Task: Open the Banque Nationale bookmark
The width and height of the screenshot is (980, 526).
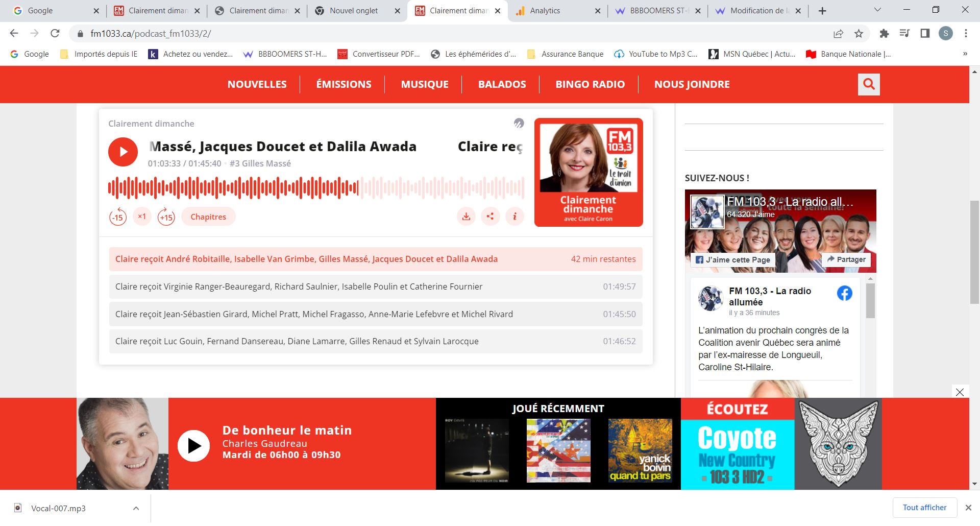Action: [x=848, y=54]
